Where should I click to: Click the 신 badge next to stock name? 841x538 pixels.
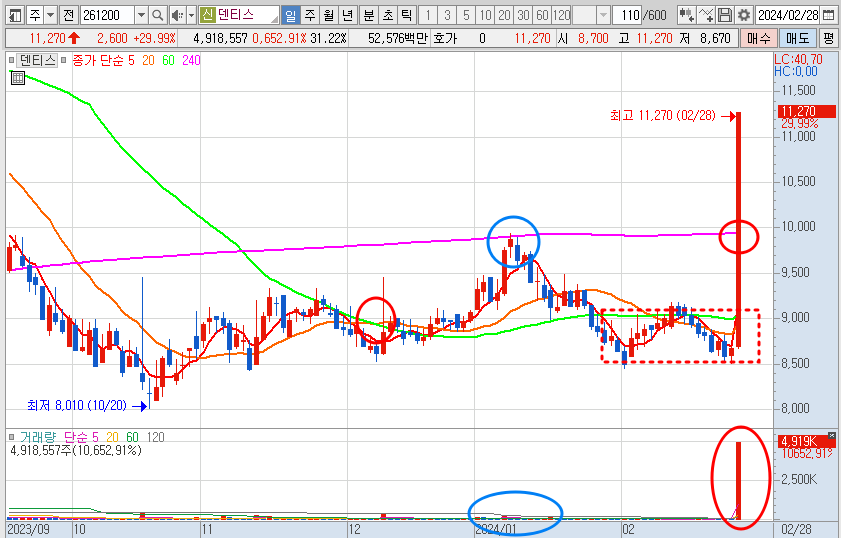[207, 15]
